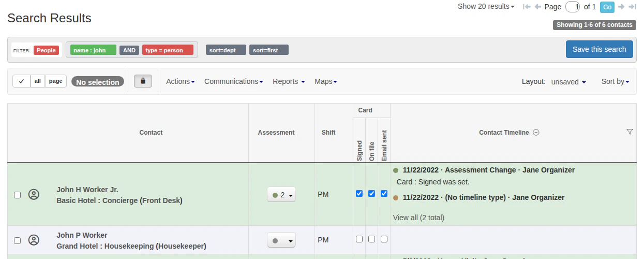Screen dimensions: 644x259
Task: Select all contacts button
Action: pos(38,81)
